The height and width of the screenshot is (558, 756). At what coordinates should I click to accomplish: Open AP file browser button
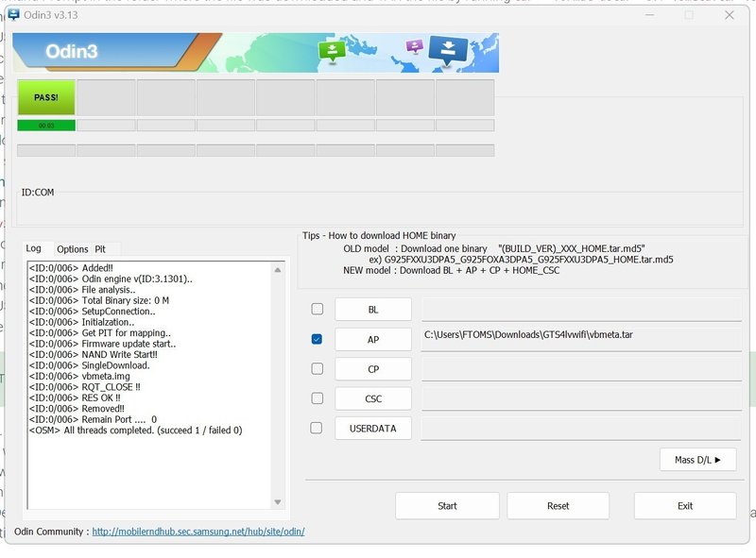[x=373, y=339]
